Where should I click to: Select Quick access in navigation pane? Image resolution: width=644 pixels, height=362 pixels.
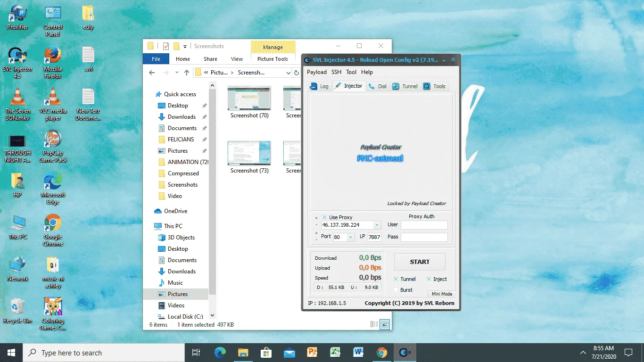pyautogui.click(x=180, y=94)
